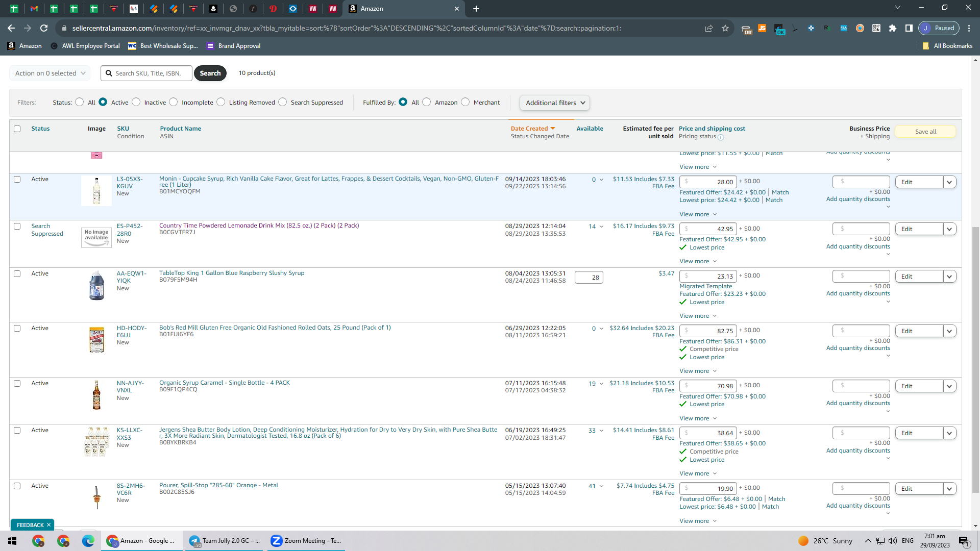
Task: Click the share page icon in address bar
Action: (709, 28)
